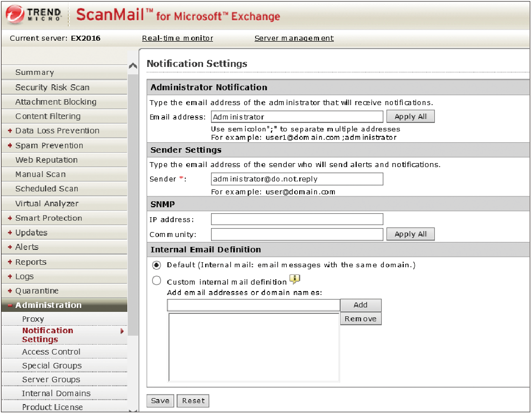Select Custom internal mail definition radio button
The width and height of the screenshot is (532, 414).
pyautogui.click(x=157, y=281)
